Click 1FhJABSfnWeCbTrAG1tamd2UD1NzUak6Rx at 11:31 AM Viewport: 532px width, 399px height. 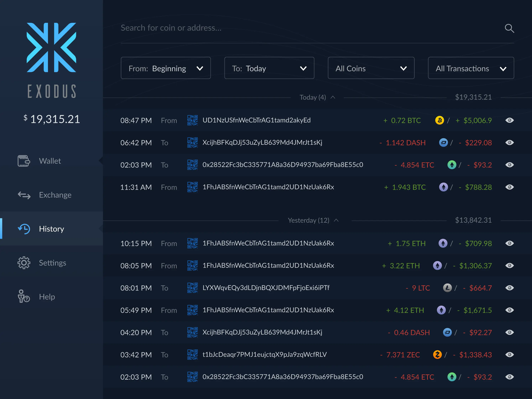click(x=268, y=187)
